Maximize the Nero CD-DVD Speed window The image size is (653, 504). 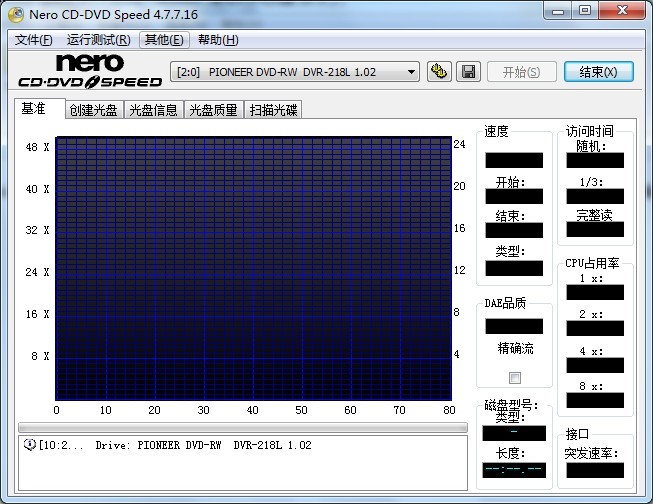(583, 11)
